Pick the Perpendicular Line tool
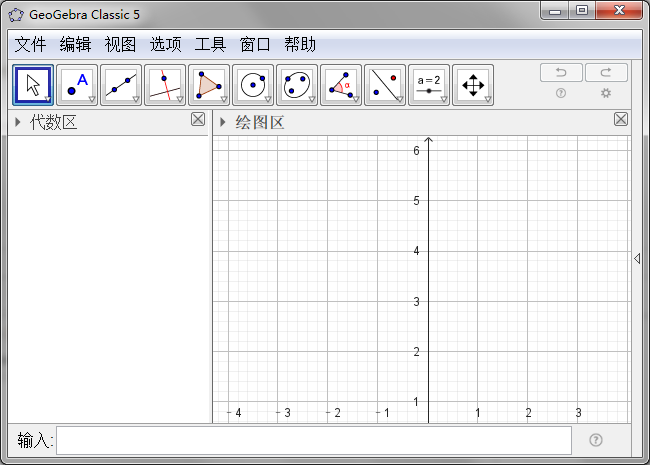This screenshot has height=465, width=650. [165, 85]
